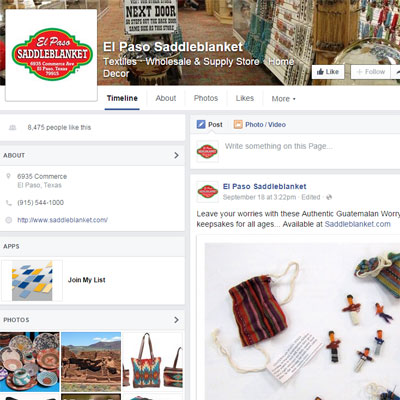Select the Photo / Video icon

coord(238,124)
